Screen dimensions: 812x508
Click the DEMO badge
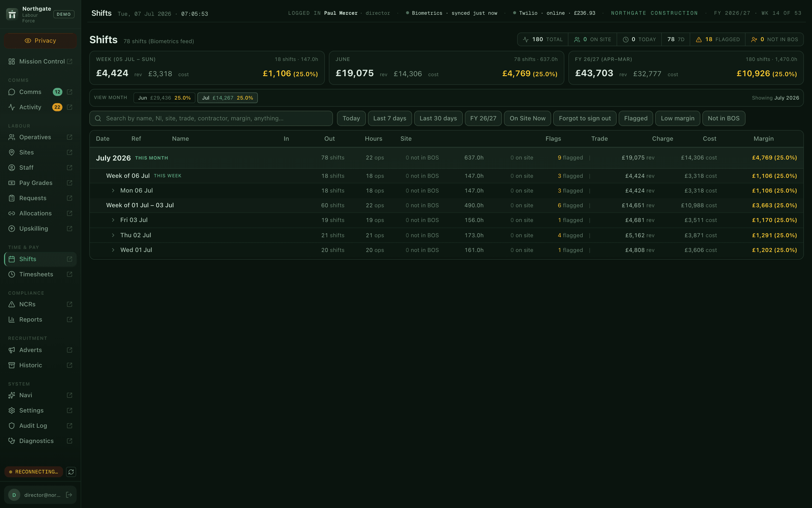(64, 14)
